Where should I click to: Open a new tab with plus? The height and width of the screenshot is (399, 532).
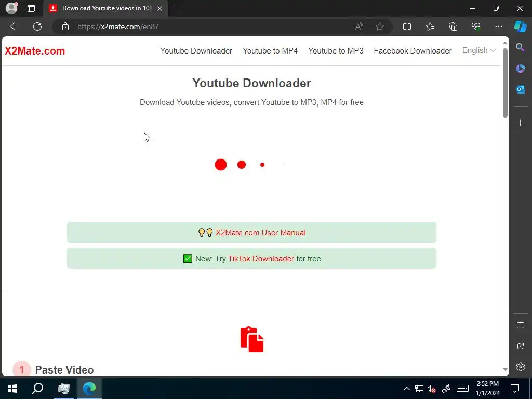[177, 8]
